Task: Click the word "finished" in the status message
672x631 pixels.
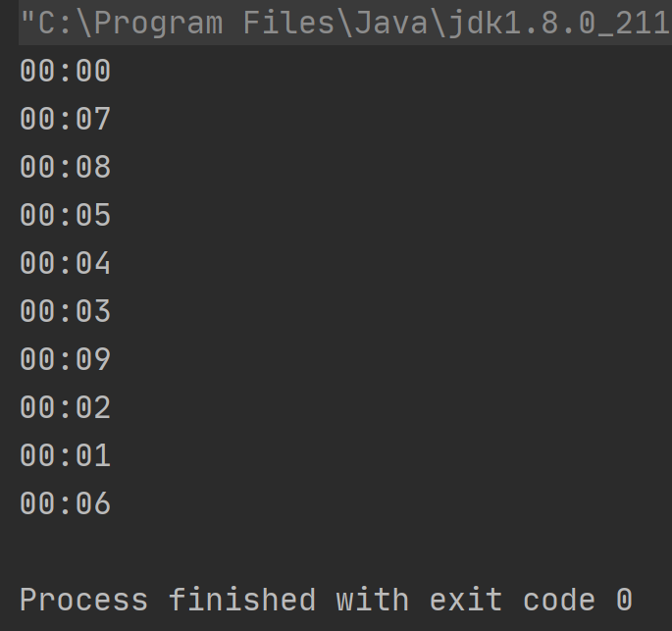Action: point(242,600)
